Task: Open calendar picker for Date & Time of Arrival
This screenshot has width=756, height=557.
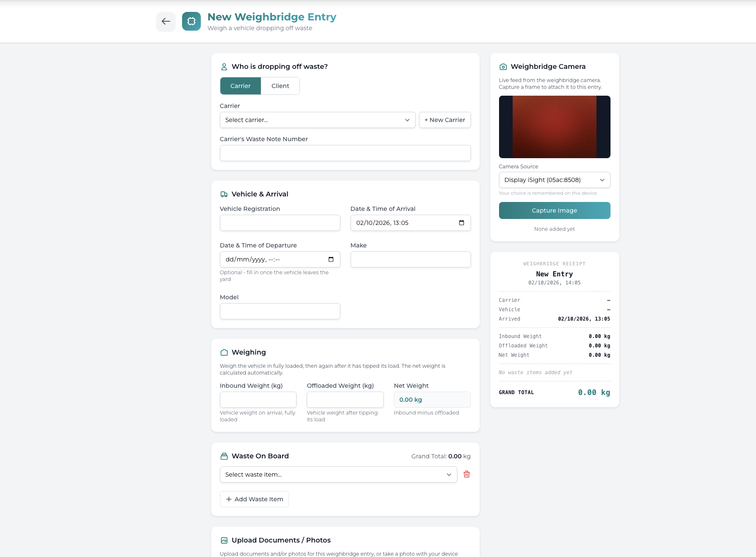Action: pyautogui.click(x=462, y=223)
